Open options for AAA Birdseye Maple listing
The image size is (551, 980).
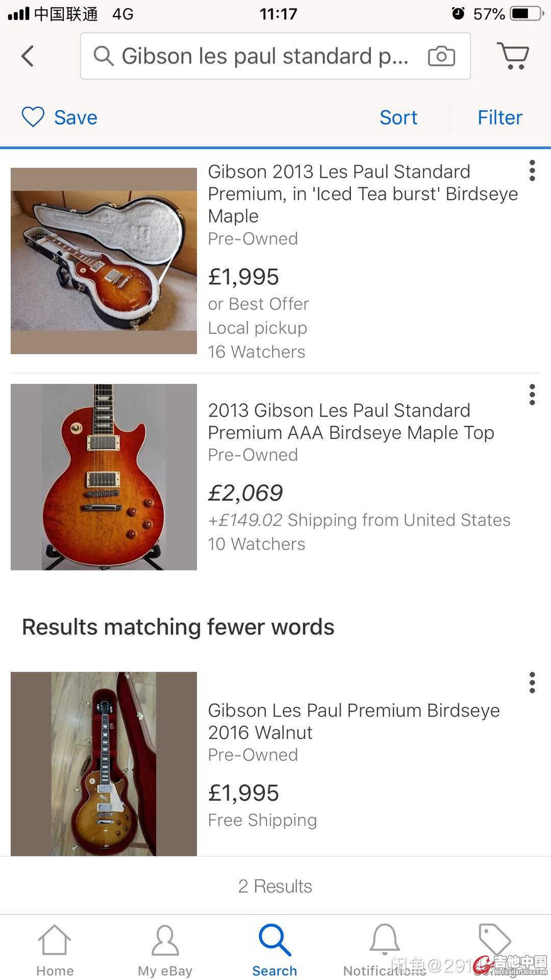532,395
